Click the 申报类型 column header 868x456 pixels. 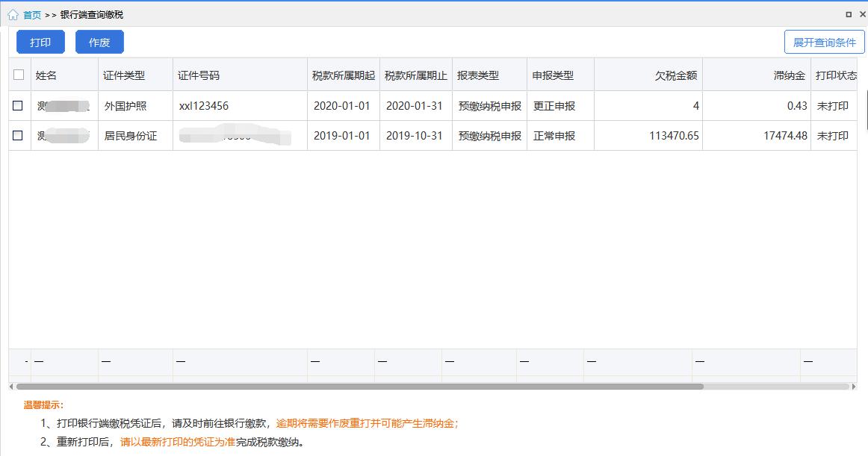click(x=553, y=75)
